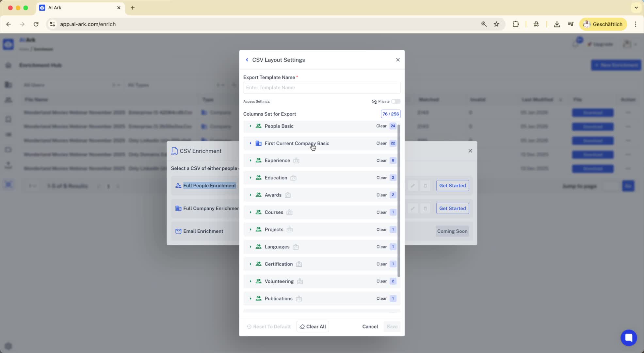Expand the First Current Company Basic group
Screen dimensions: 644x353
[x=250, y=143]
